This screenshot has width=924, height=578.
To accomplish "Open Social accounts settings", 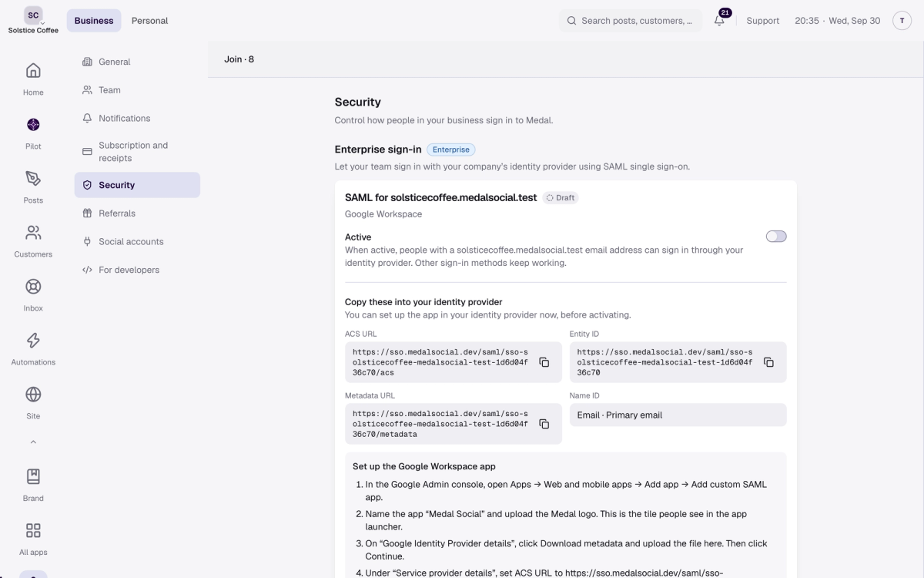I will [137, 242].
